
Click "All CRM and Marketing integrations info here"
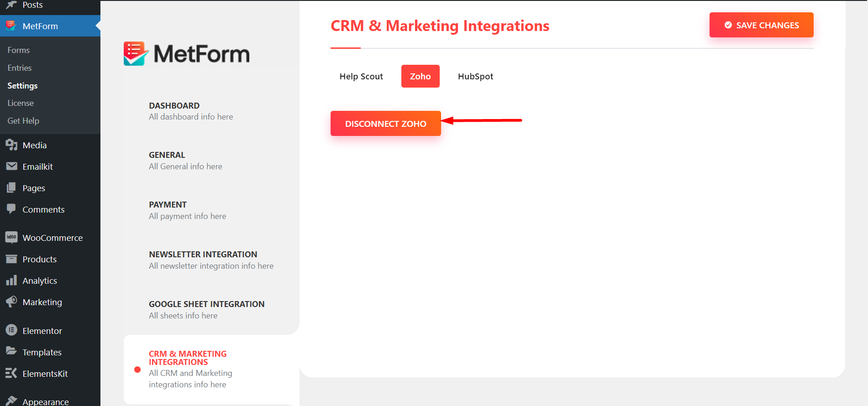pyautogui.click(x=190, y=379)
